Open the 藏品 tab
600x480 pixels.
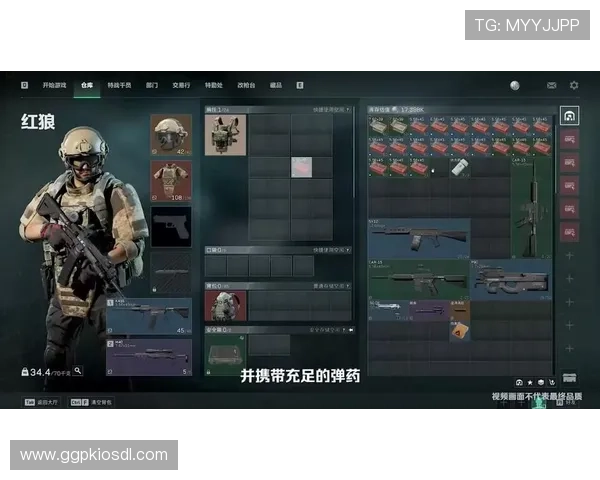(276, 85)
